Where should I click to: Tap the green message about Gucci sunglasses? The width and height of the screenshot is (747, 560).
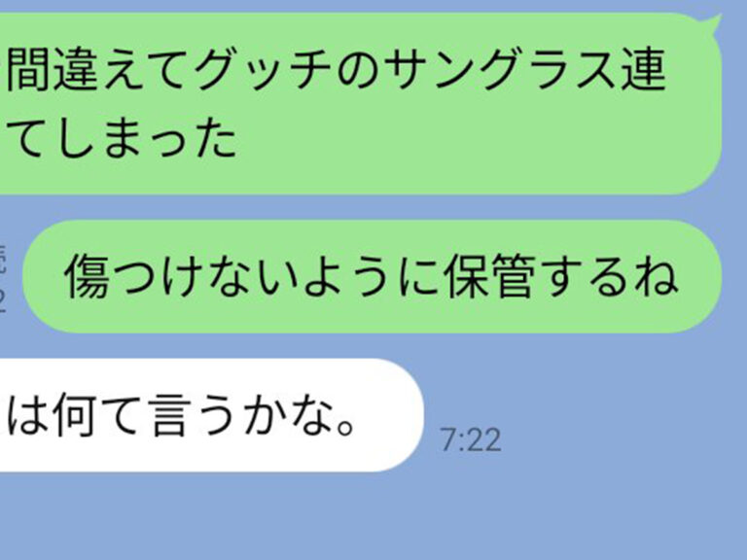click(x=361, y=104)
